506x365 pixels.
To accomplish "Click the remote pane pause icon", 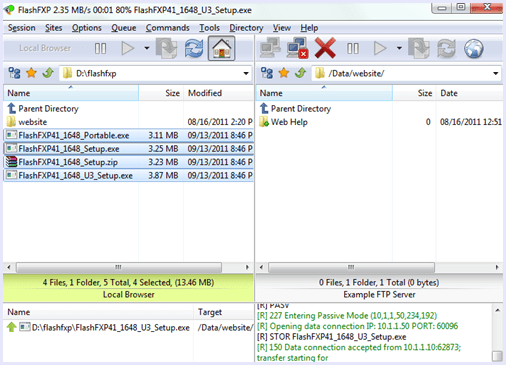I will (353, 49).
